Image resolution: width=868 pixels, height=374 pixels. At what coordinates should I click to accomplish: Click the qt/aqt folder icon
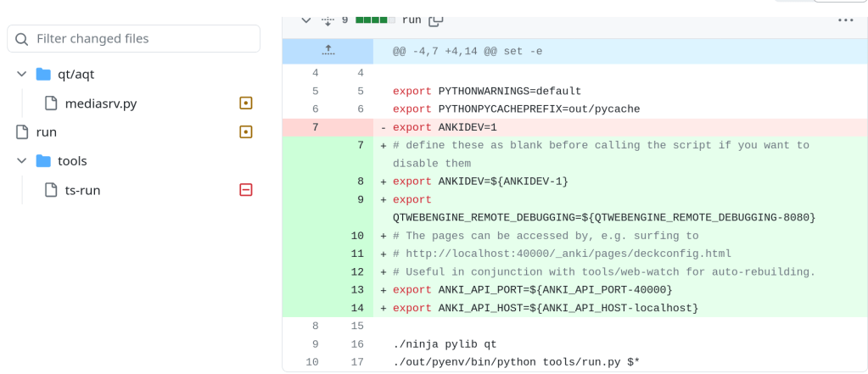[x=43, y=75]
